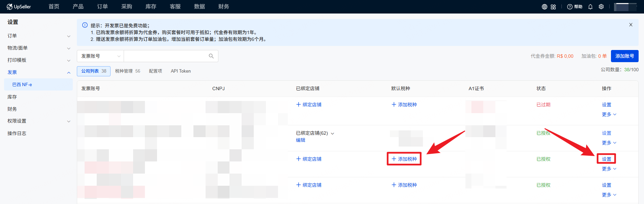Open the settings gear icon in header

601,7
